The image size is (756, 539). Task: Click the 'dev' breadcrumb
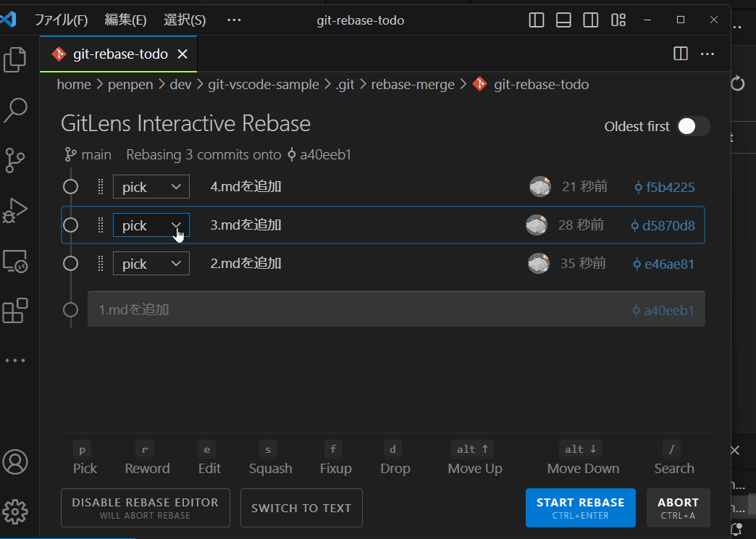pyautogui.click(x=181, y=85)
